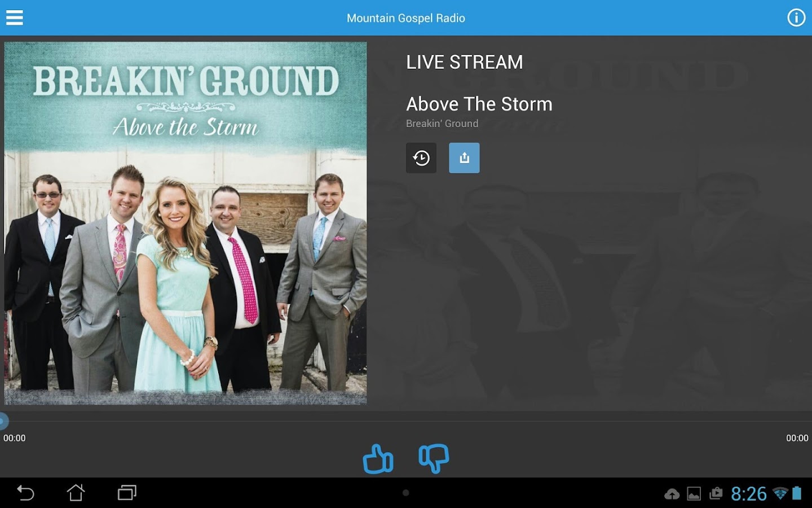This screenshot has width=812, height=508.
Task: Open the hamburger navigation menu
Action: tap(15, 18)
